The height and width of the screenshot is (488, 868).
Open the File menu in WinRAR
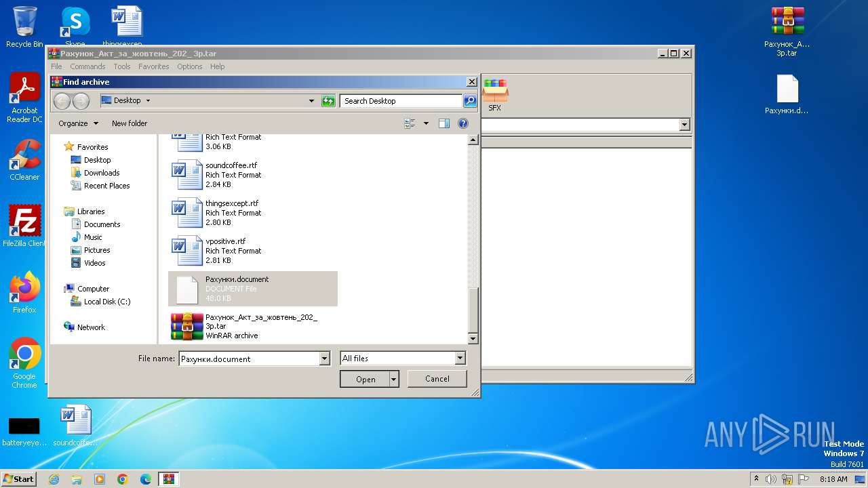click(56, 66)
